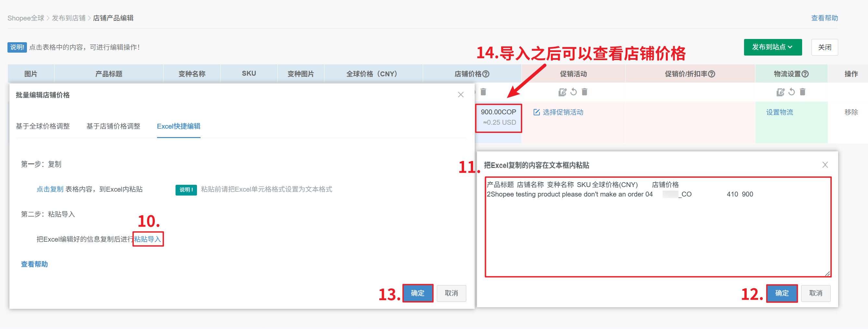Click the undo icon under 促销活动 column

point(573,92)
